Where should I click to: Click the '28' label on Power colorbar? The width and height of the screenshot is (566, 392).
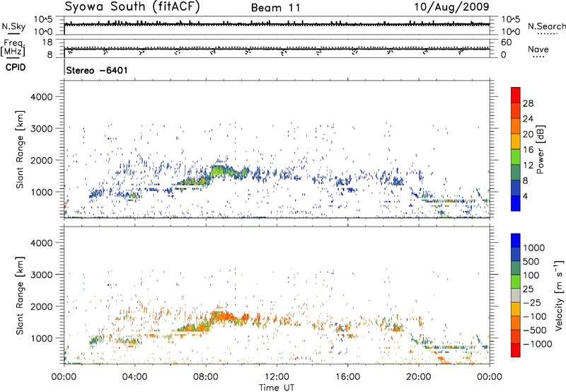click(528, 103)
